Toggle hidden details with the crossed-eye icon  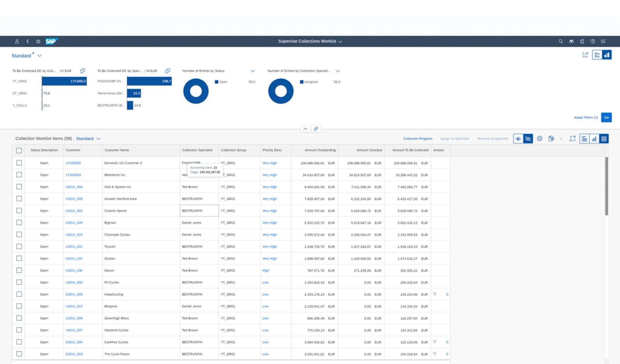(x=528, y=139)
